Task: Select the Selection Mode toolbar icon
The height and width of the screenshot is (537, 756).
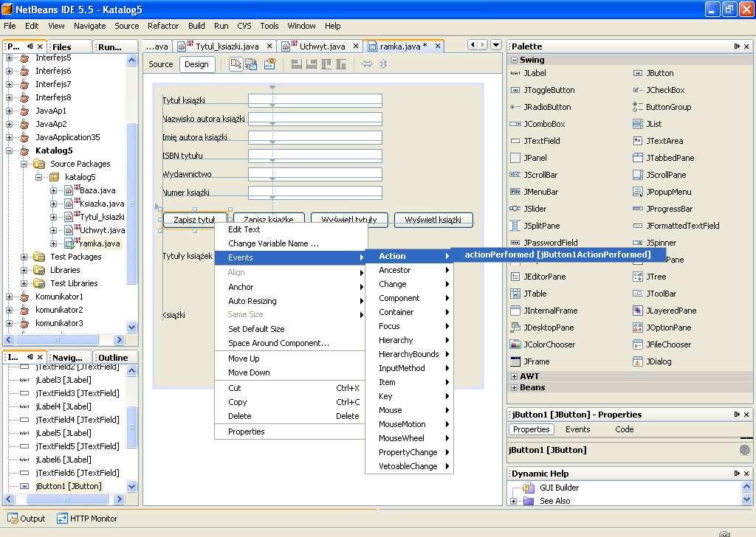Action: pos(236,64)
